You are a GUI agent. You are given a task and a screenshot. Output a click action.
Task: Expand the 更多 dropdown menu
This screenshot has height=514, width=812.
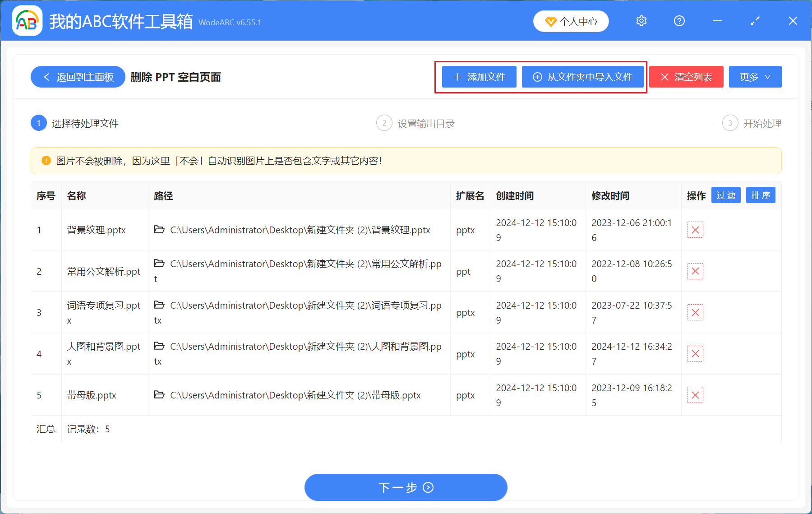point(755,77)
